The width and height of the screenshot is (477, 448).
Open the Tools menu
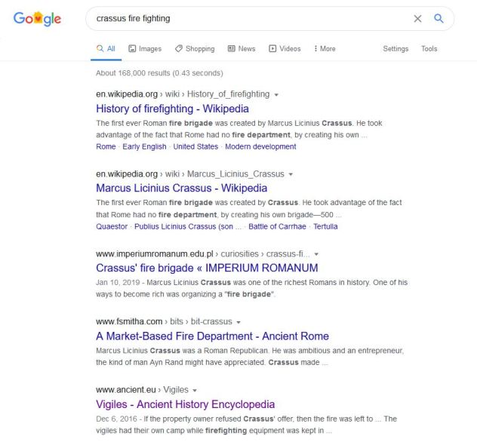coord(429,48)
